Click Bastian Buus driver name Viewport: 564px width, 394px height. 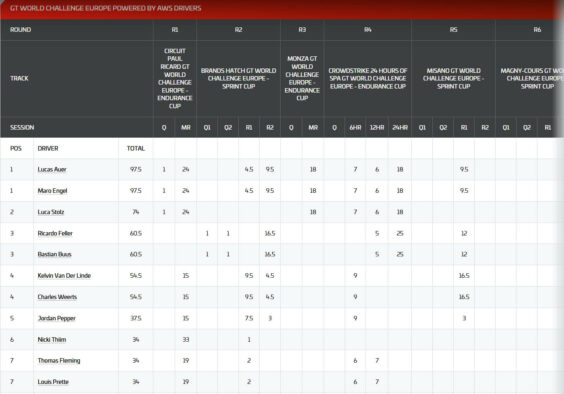(x=54, y=254)
